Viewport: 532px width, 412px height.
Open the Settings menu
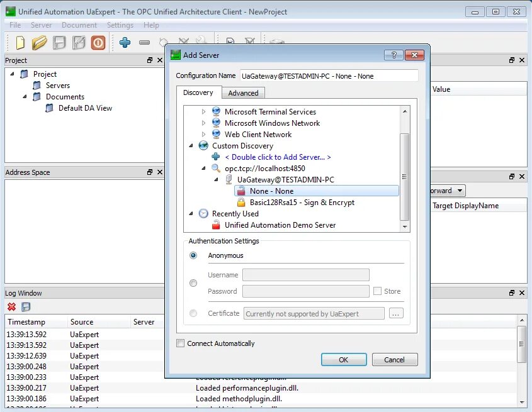point(120,25)
